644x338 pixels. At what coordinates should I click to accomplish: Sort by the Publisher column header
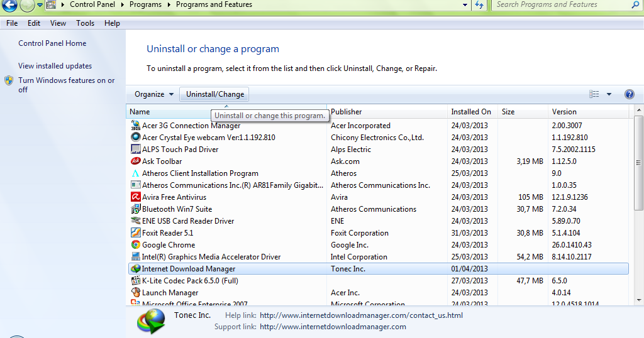(x=387, y=112)
